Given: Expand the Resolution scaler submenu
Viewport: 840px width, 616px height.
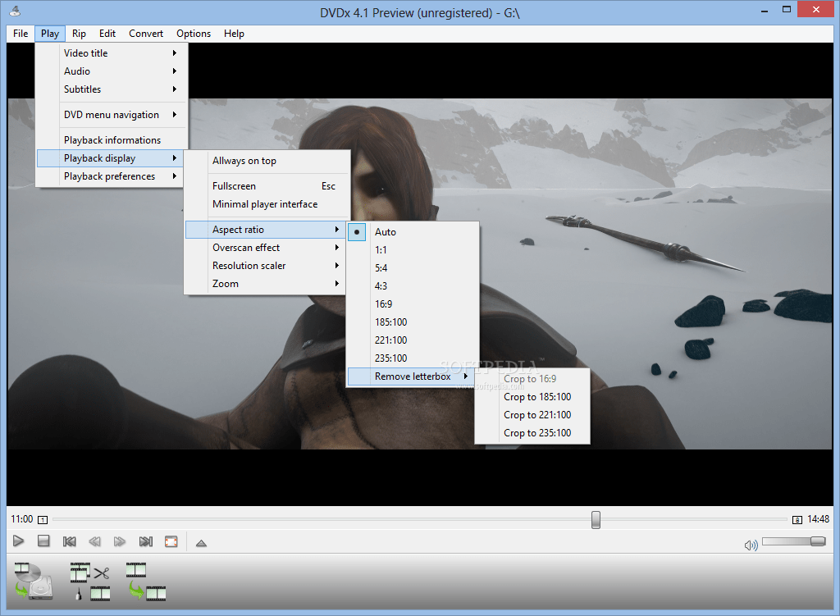Looking at the screenshot, I should pyautogui.click(x=249, y=265).
